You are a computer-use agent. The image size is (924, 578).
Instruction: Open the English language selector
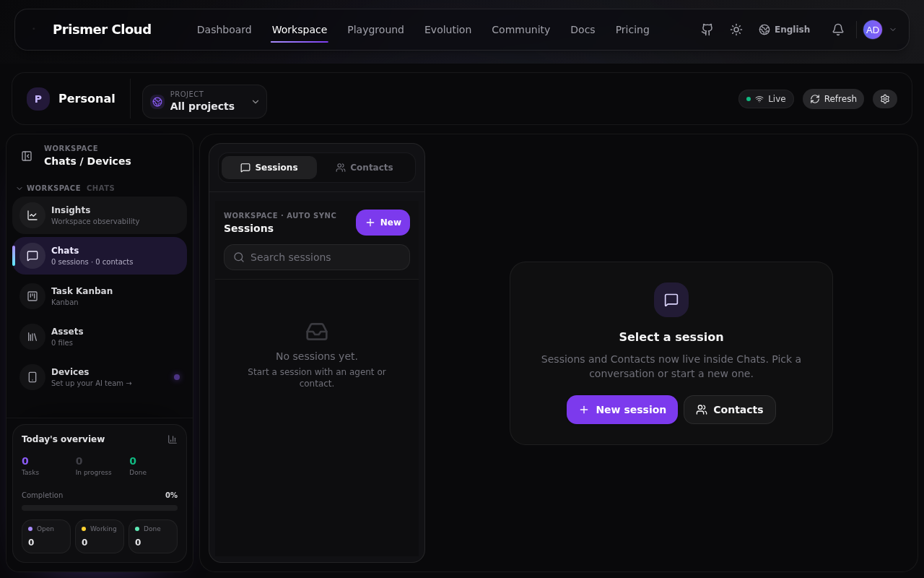(784, 30)
